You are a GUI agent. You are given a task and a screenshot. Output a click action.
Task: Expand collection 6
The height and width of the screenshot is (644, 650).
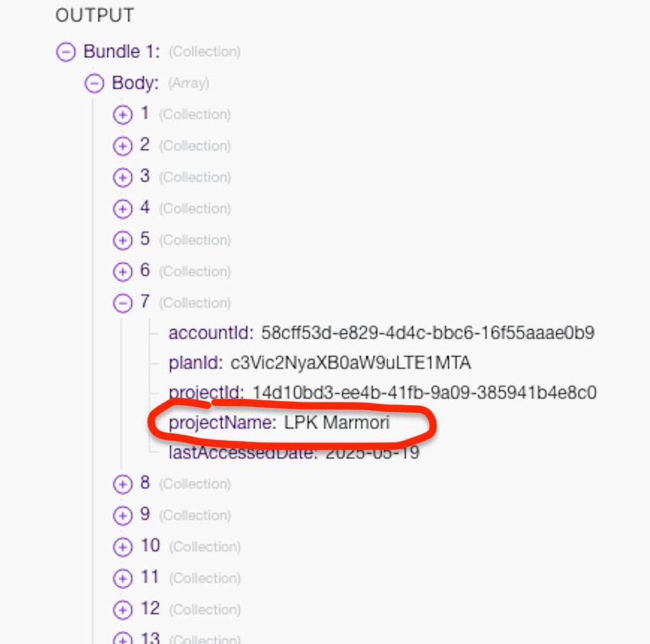tap(122, 271)
